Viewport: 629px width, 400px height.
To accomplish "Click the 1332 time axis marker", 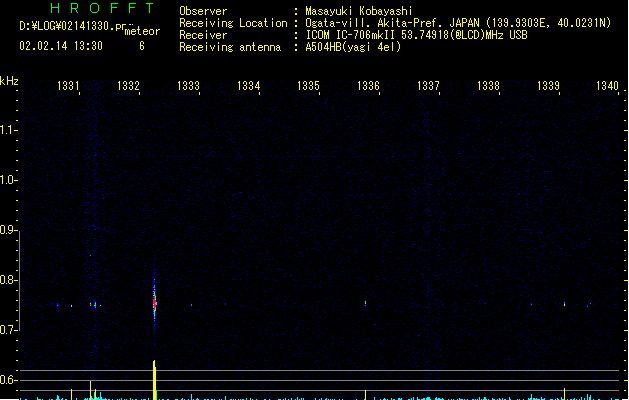I will pyautogui.click(x=128, y=85).
